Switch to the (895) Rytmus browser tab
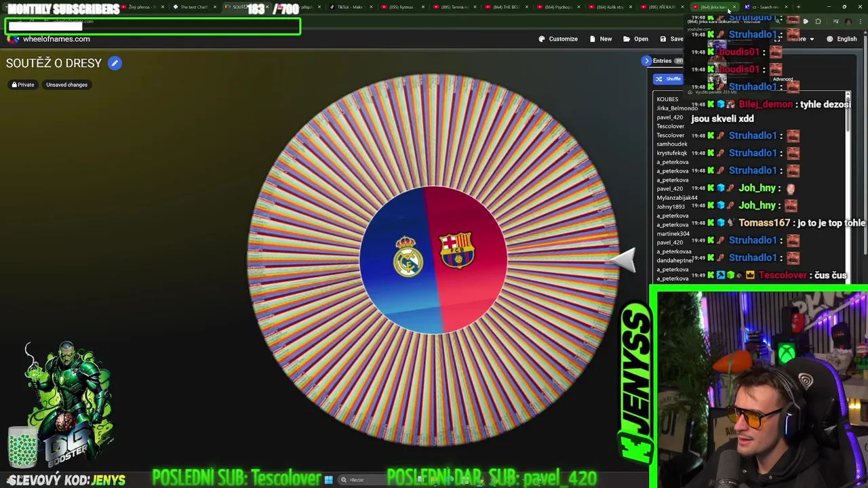The image size is (868, 488). point(401,7)
